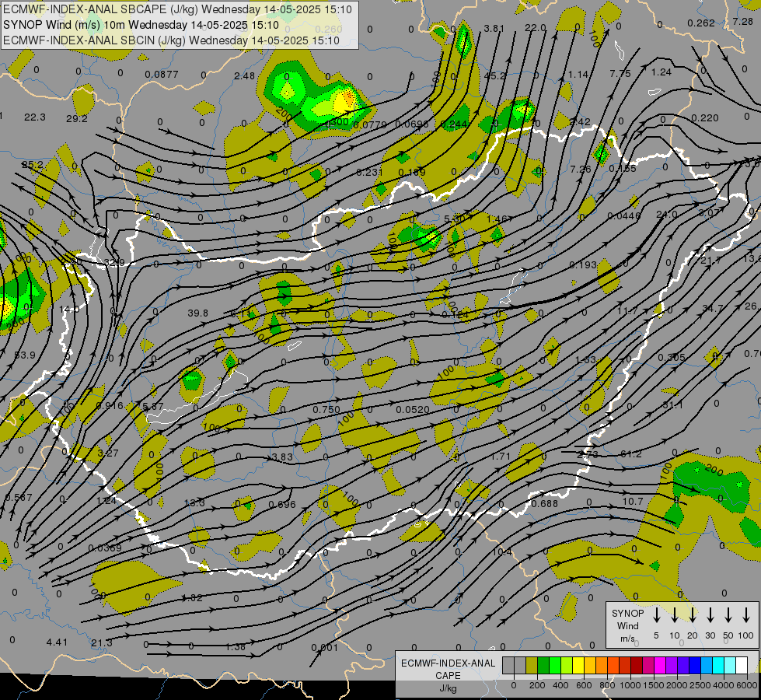
Task: Click the map value 4.41
Action: tap(57, 642)
